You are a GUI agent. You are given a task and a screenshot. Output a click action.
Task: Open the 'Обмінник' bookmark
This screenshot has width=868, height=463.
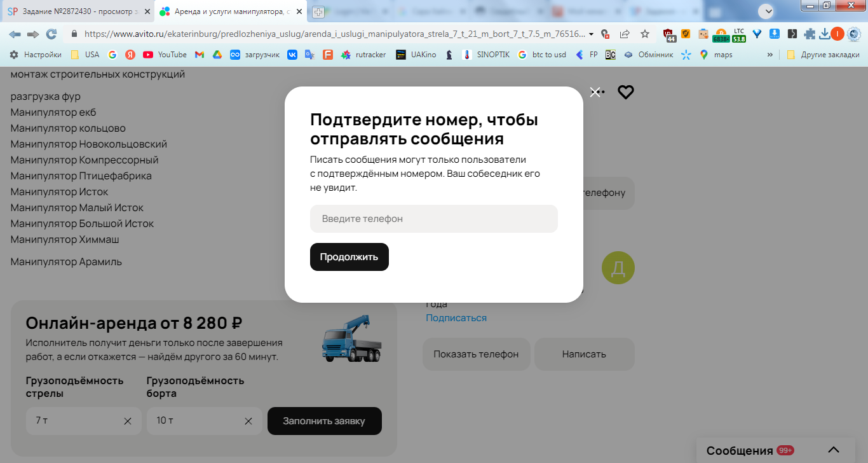pos(649,55)
